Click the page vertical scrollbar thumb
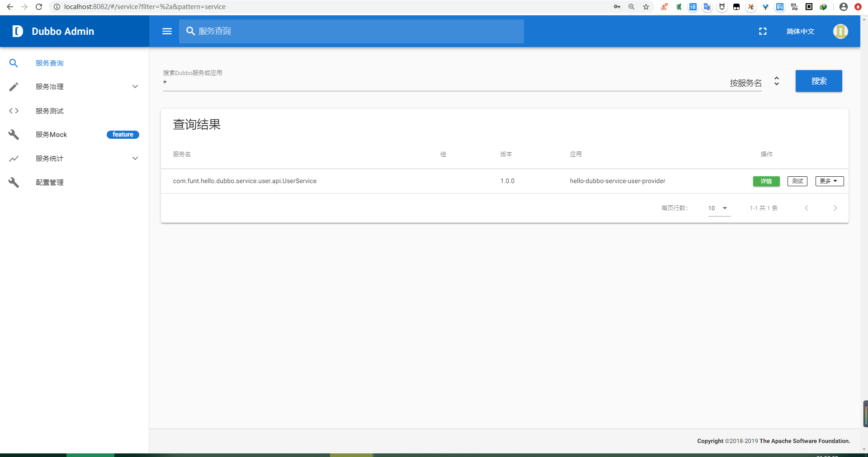 [x=865, y=414]
